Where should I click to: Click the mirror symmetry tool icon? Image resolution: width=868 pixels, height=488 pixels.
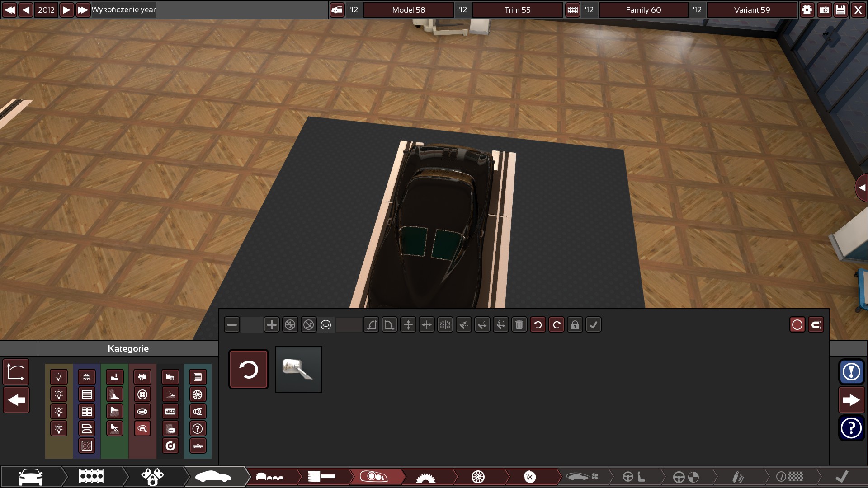tap(445, 325)
